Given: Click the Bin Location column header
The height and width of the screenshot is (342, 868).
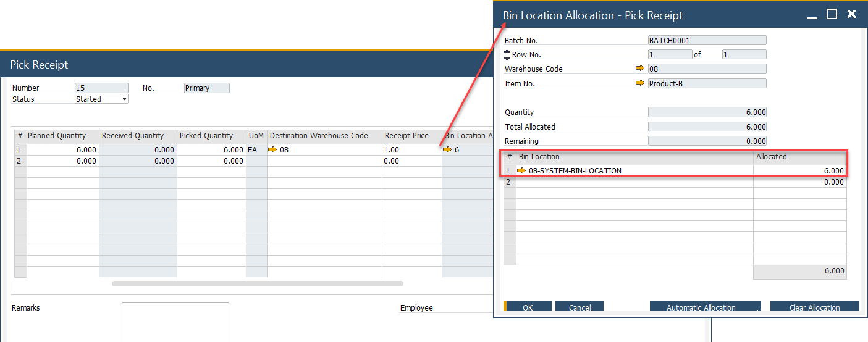Looking at the screenshot, I should point(634,157).
